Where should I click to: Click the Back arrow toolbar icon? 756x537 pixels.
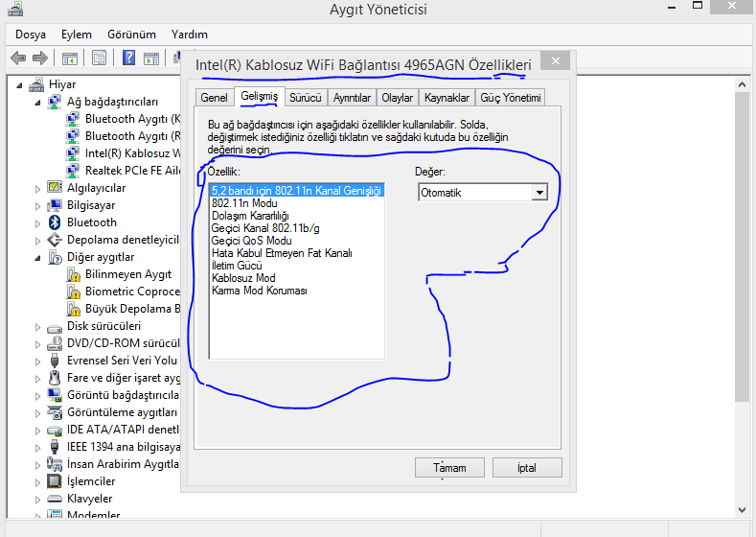pyautogui.click(x=18, y=58)
